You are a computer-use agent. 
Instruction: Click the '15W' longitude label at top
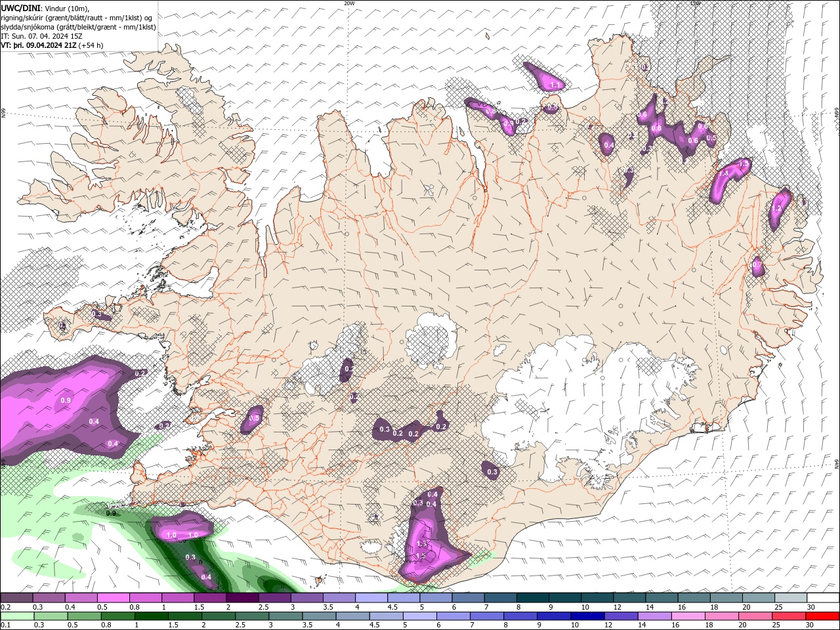695,3
